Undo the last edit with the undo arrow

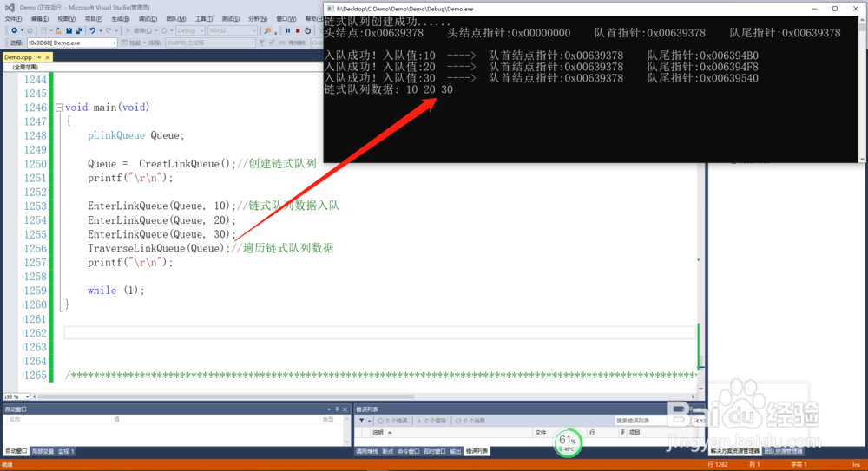click(x=93, y=30)
